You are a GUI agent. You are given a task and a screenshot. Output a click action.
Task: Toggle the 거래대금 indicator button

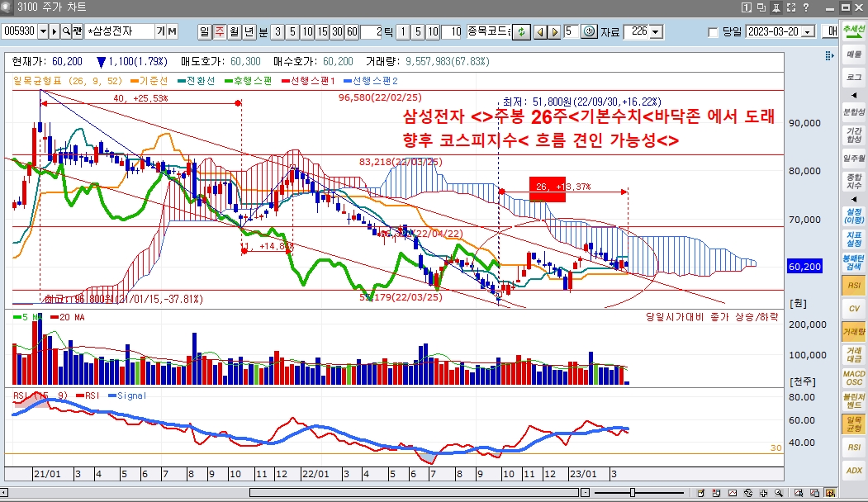click(854, 355)
